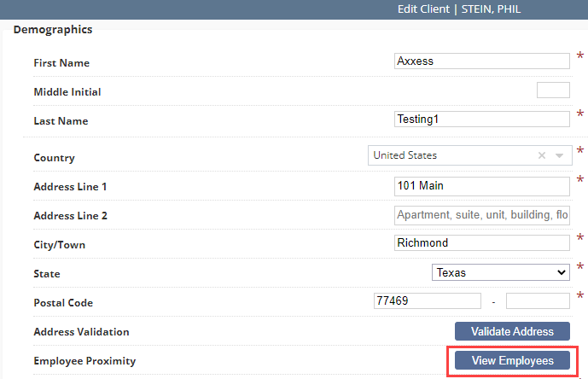Open the Country dropdown arrow
588x379 pixels.
pos(559,155)
